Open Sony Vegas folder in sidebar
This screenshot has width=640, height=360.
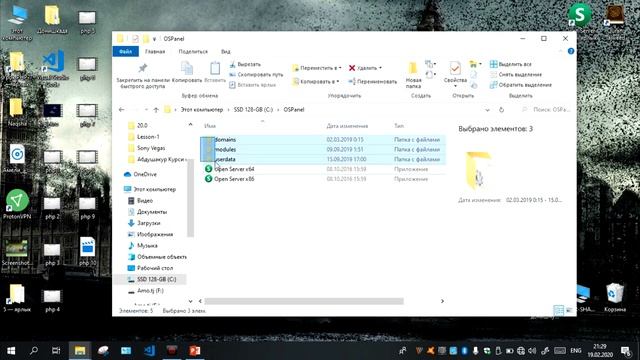tap(151, 148)
